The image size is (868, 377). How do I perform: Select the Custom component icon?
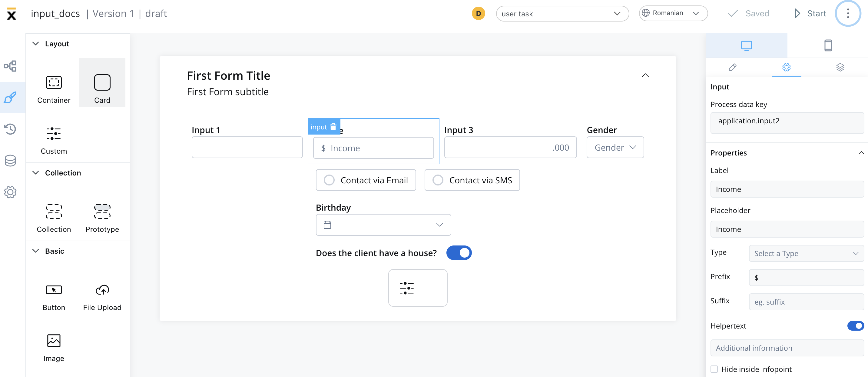click(54, 134)
